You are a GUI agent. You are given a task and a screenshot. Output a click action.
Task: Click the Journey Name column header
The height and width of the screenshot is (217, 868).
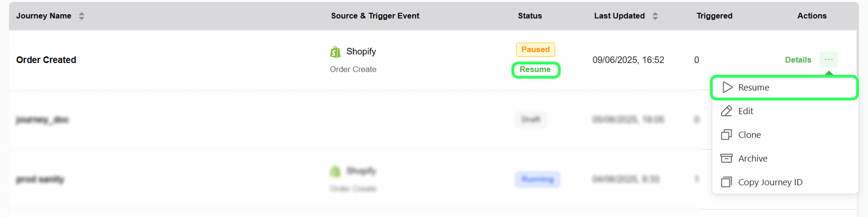[x=44, y=16]
